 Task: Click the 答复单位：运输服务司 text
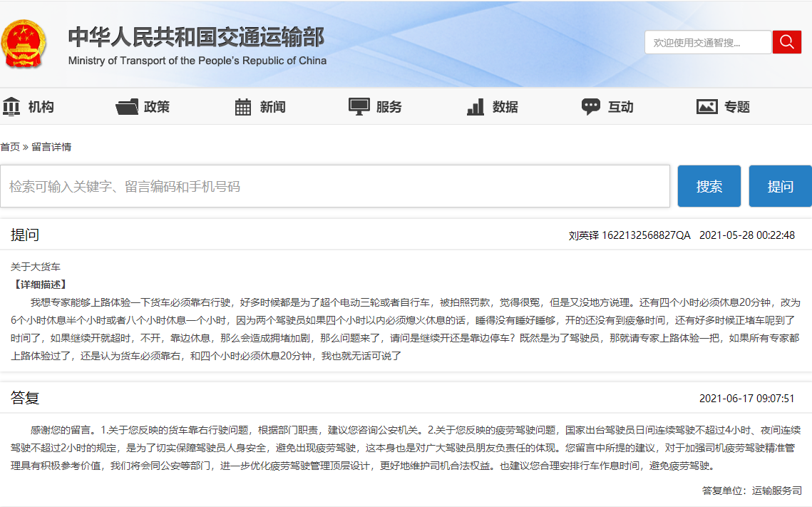click(751, 491)
